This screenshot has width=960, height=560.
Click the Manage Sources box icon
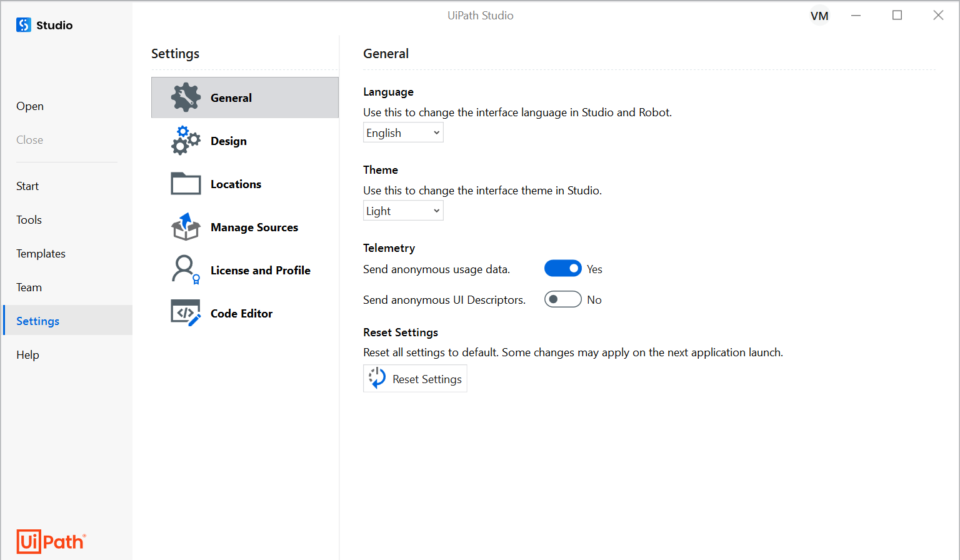(186, 227)
